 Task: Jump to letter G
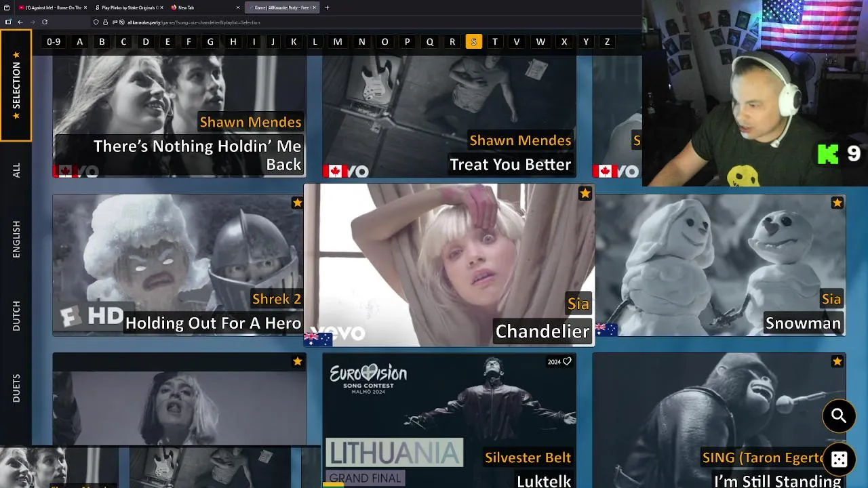[210, 42]
